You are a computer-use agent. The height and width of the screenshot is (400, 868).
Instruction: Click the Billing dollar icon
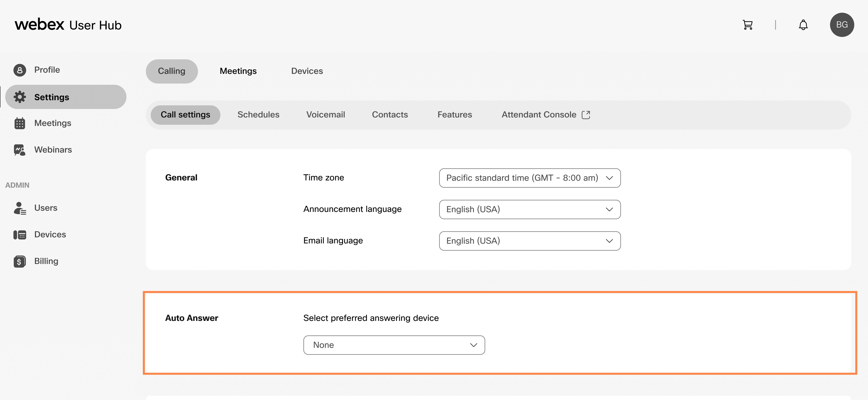tap(20, 261)
